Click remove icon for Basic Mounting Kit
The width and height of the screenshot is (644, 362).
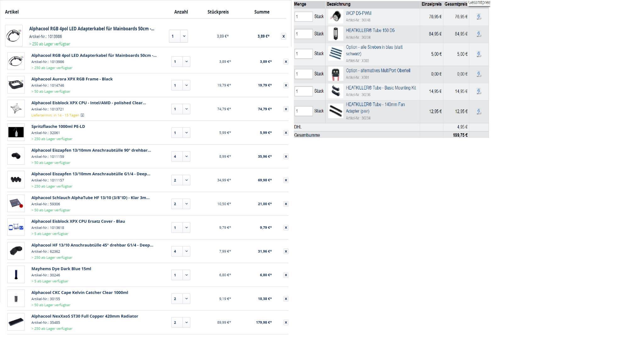point(479,91)
